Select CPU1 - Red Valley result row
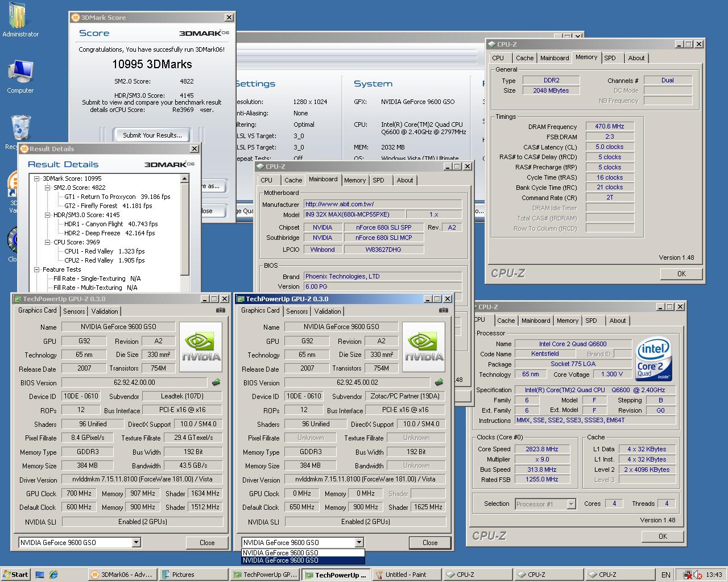This screenshot has width=728, height=582. coord(105,251)
